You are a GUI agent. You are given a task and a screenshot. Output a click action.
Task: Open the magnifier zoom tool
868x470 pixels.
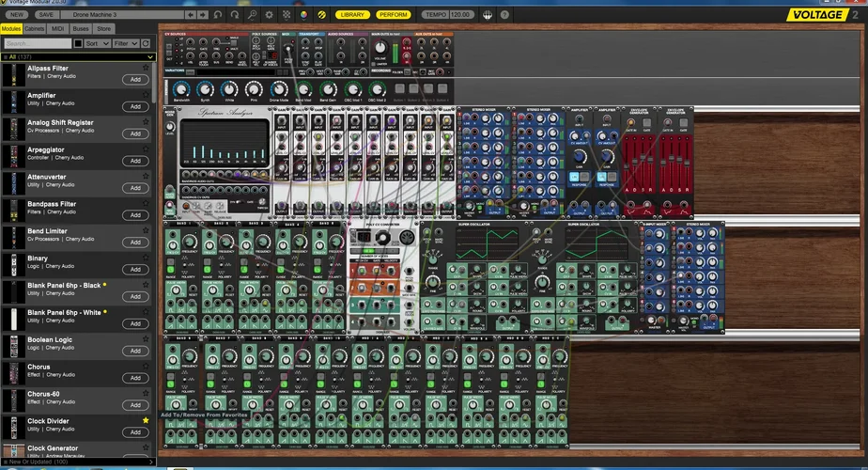[253, 15]
